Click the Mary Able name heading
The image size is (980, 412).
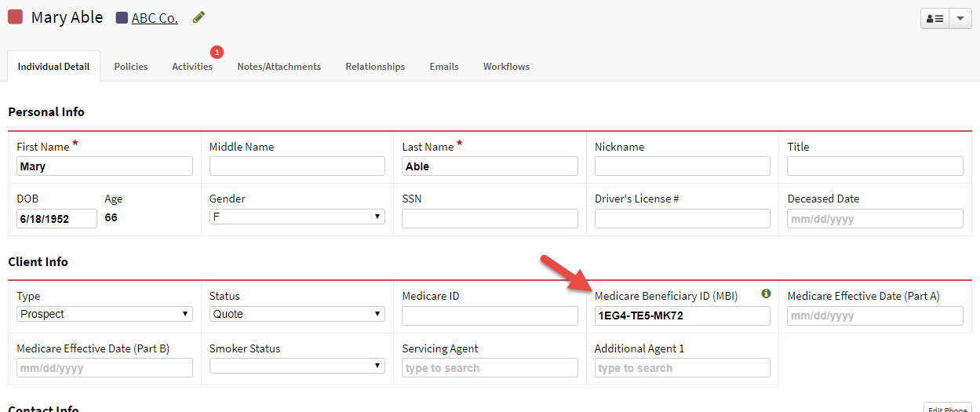coord(67,17)
